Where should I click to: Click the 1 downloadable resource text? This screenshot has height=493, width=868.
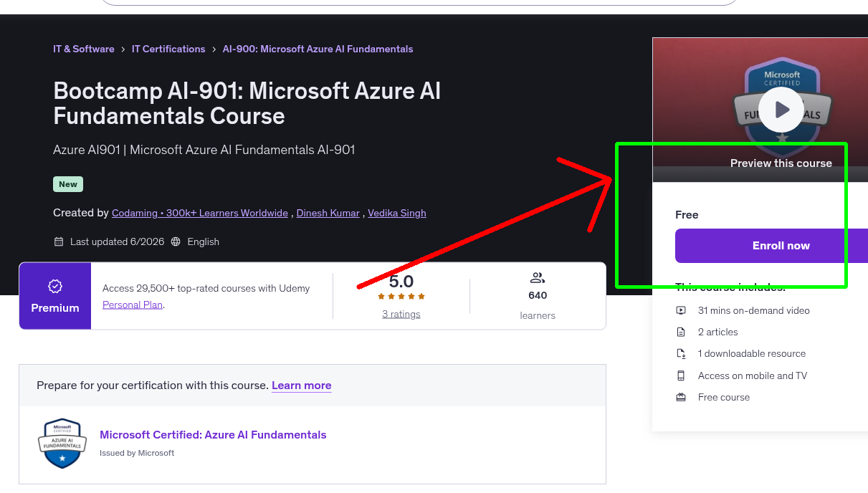point(752,354)
